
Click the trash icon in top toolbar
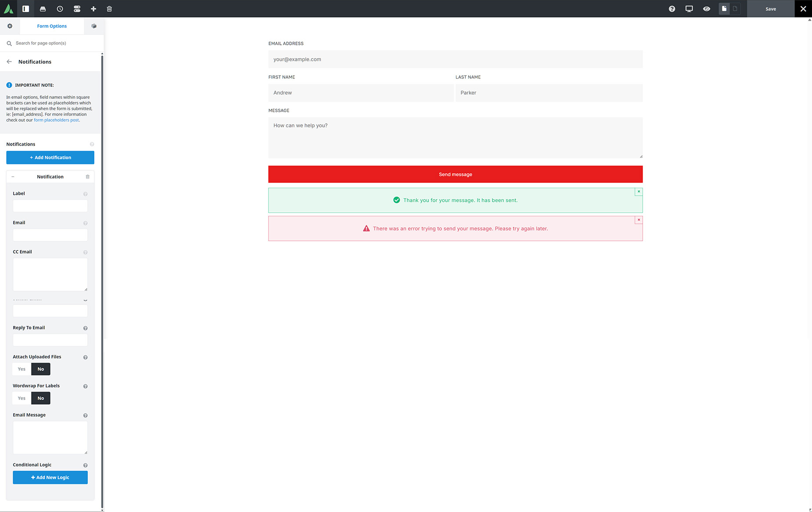click(109, 9)
